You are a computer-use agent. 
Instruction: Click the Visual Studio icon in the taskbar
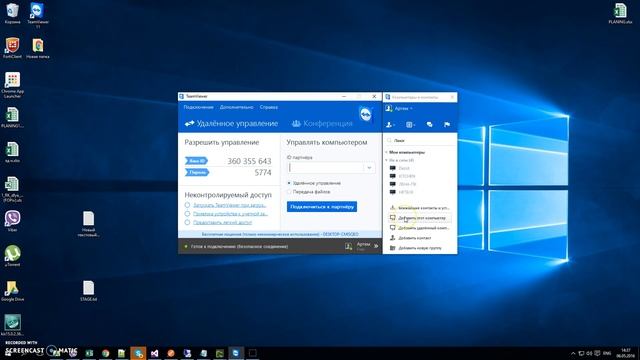tap(154, 353)
